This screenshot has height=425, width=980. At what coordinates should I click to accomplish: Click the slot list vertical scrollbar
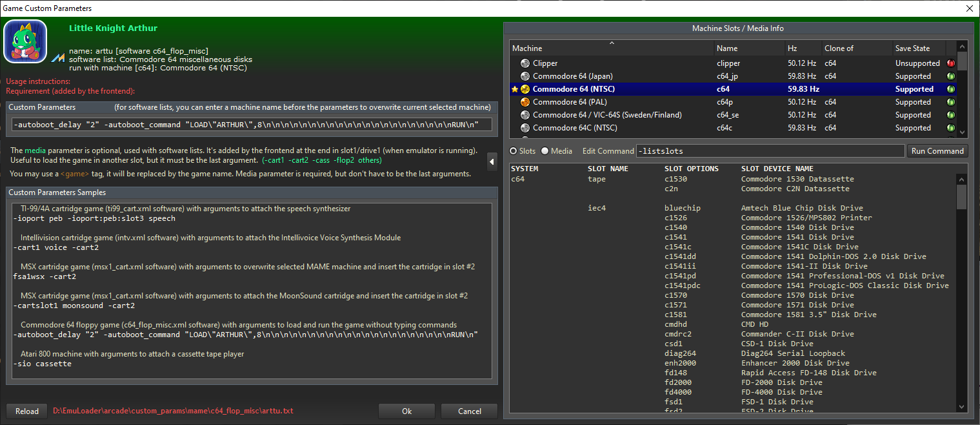(962, 291)
